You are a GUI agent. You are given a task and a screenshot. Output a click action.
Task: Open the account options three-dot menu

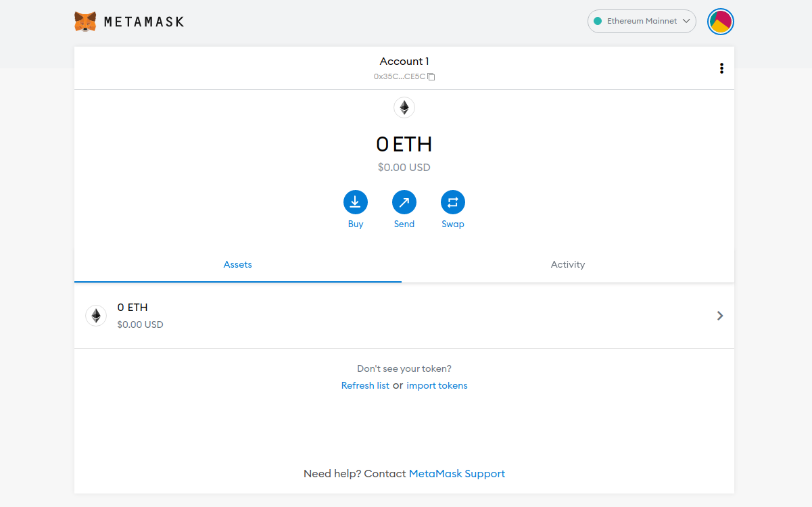coord(721,68)
